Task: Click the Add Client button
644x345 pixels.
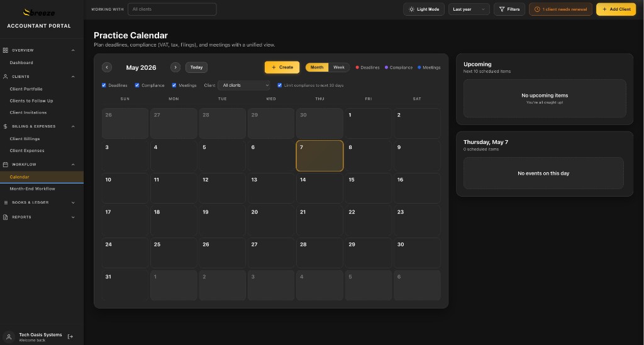Action: pyautogui.click(x=616, y=9)
